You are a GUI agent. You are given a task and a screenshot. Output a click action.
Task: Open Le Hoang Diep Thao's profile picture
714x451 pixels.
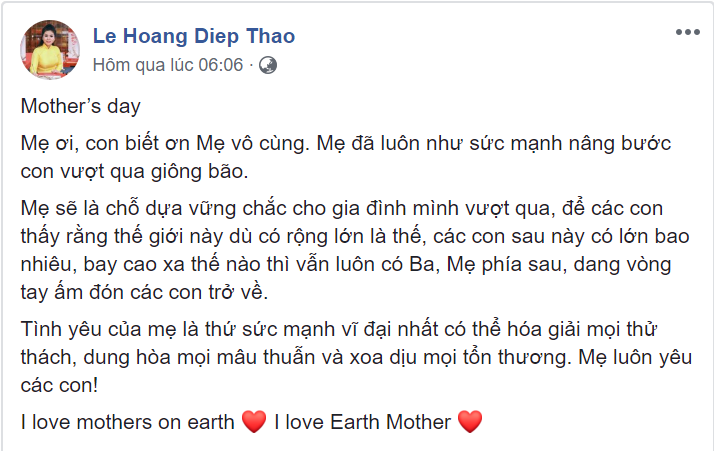[50, 49]
